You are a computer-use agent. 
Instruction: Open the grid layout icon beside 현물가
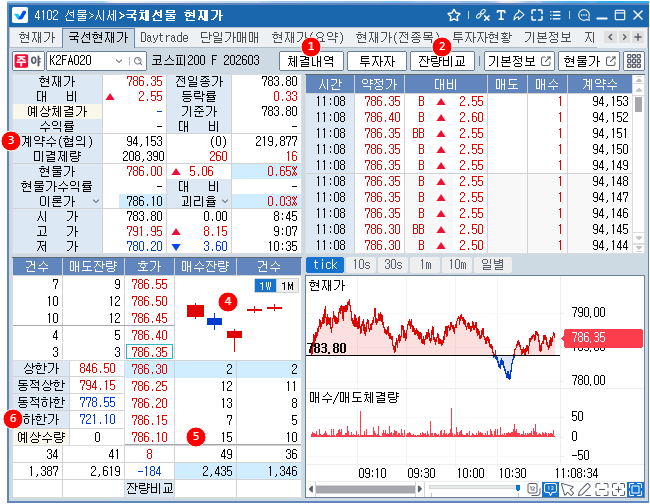[634, 61]
